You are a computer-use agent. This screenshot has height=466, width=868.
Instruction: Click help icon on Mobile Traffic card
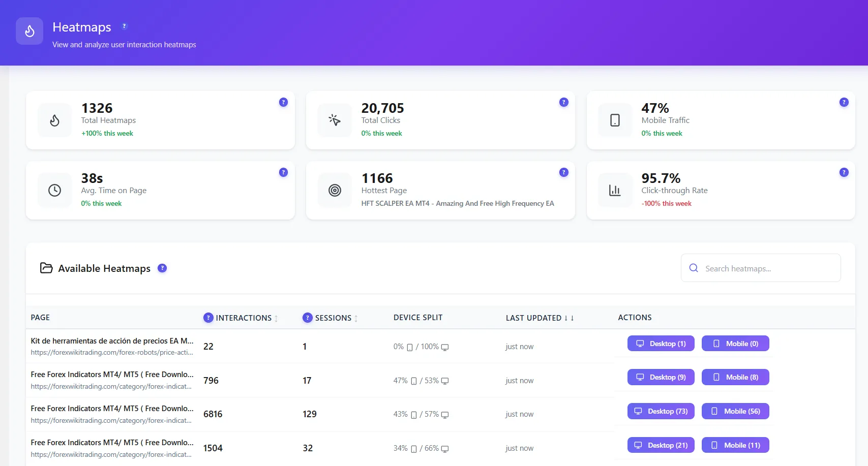point(844,102)
